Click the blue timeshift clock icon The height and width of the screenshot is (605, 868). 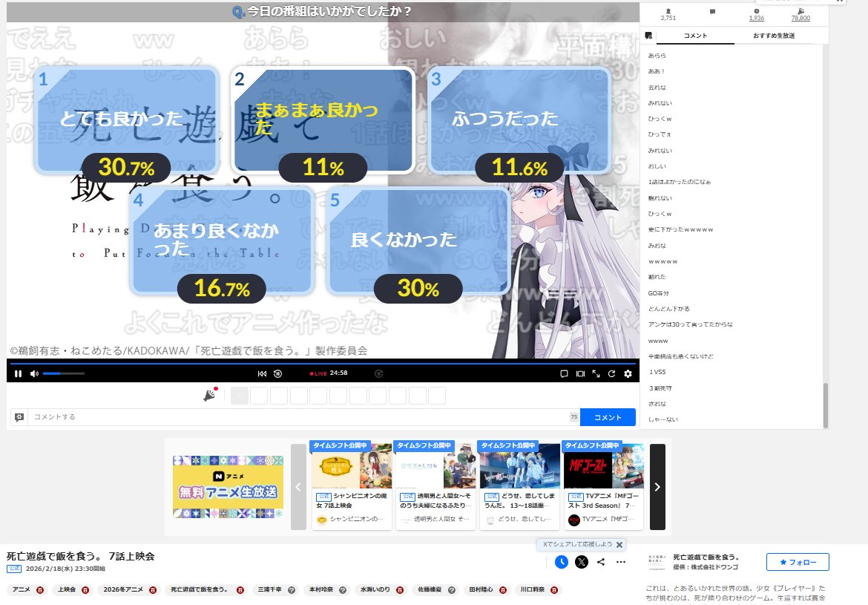(x=562, y=562)
